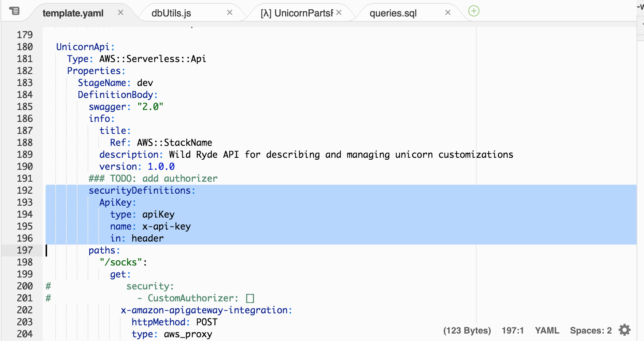Open the tab list menu icon
This screenshot has height=341, width=644.
(x=14, y=11)
